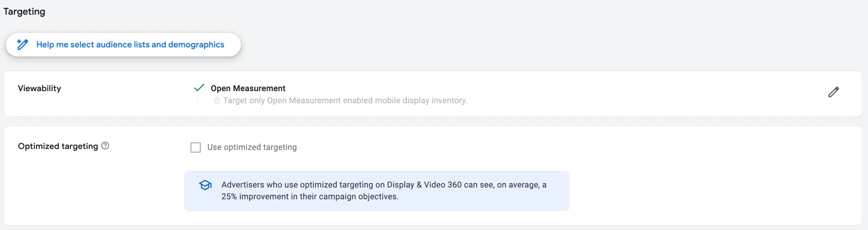
Task: Click the Optimized targeting section label
Action: coord(58,146)
